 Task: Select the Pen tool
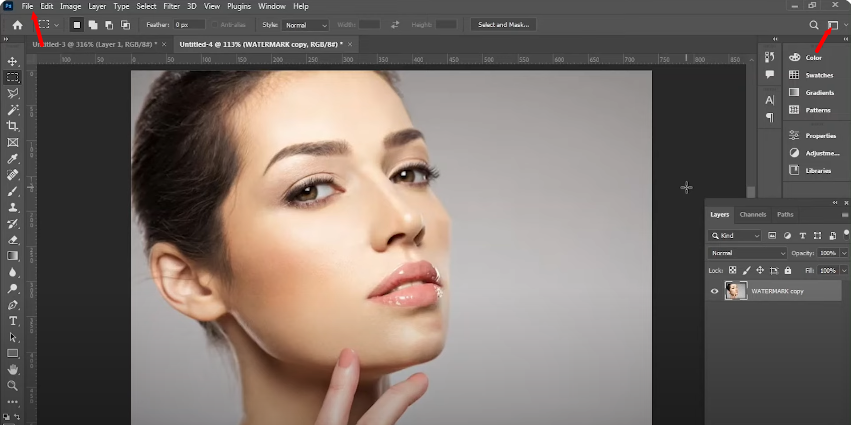click(x=12, y=305)
